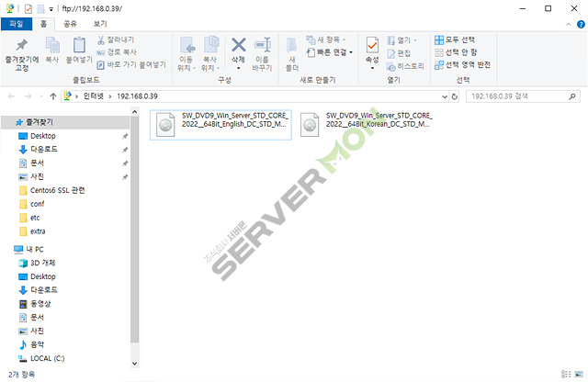
Task: Open 빠른 연결 (Easy access) dropdown
Action: pyautogui.click(x=330, y=52)
